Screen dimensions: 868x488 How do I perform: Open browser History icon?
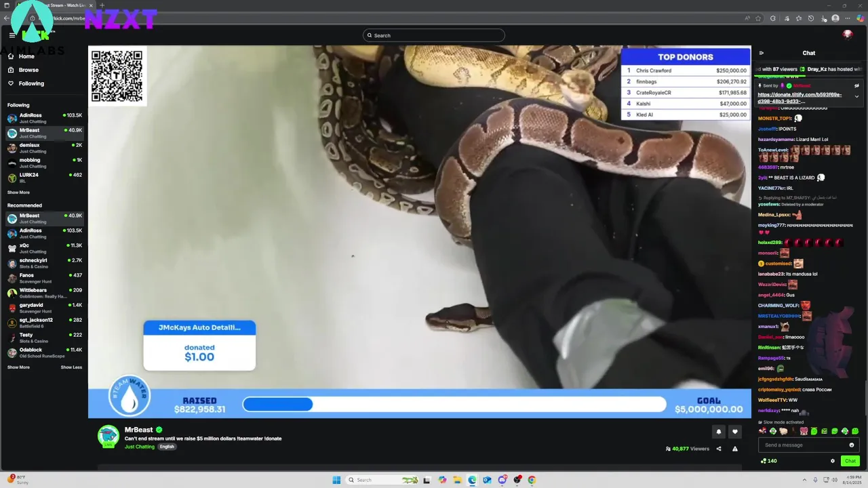(811, 18)
